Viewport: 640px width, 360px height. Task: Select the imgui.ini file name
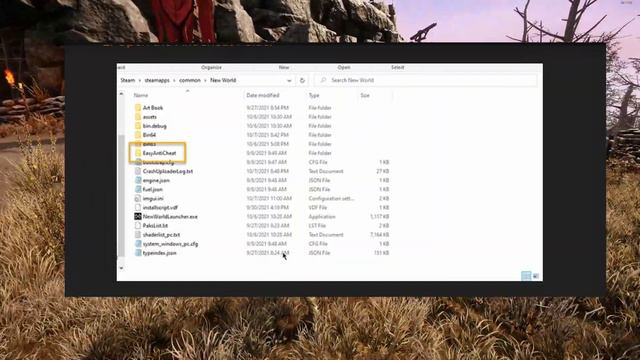[153, 198]
